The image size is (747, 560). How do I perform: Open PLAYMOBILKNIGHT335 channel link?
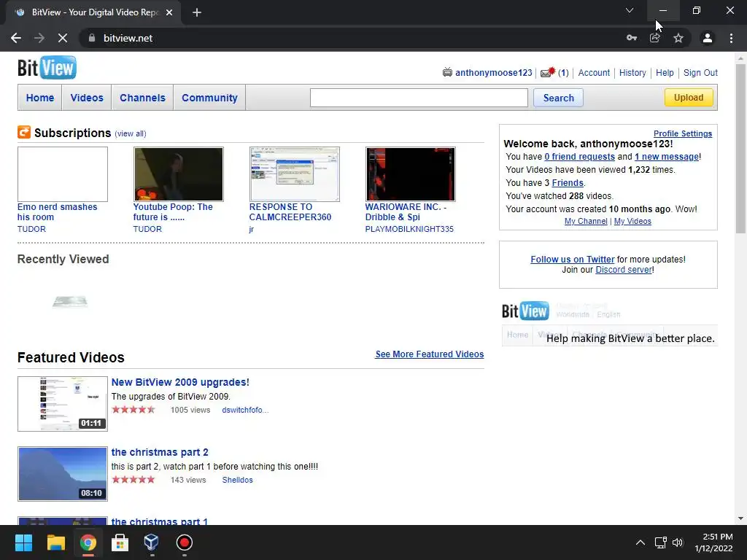tap(409, 229)
